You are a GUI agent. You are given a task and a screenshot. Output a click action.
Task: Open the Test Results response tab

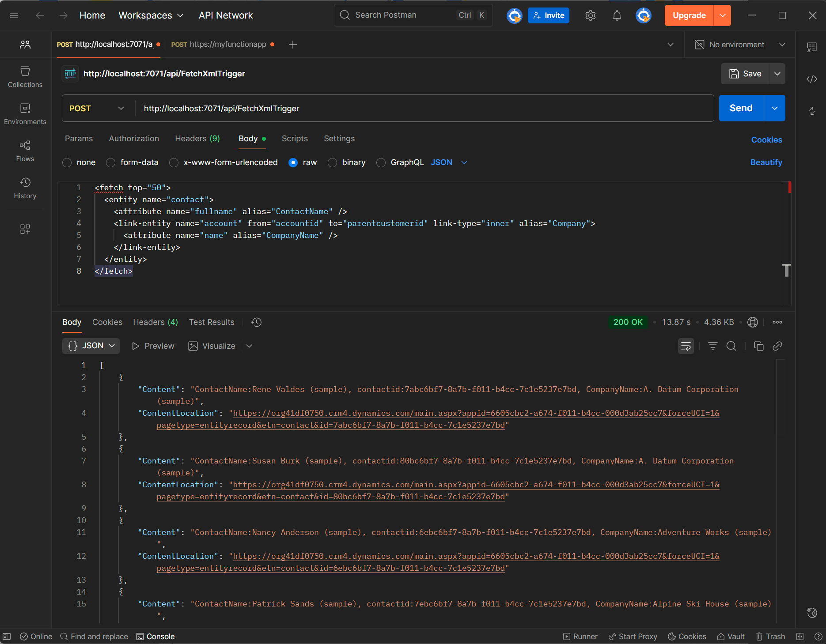pos(212,322)
